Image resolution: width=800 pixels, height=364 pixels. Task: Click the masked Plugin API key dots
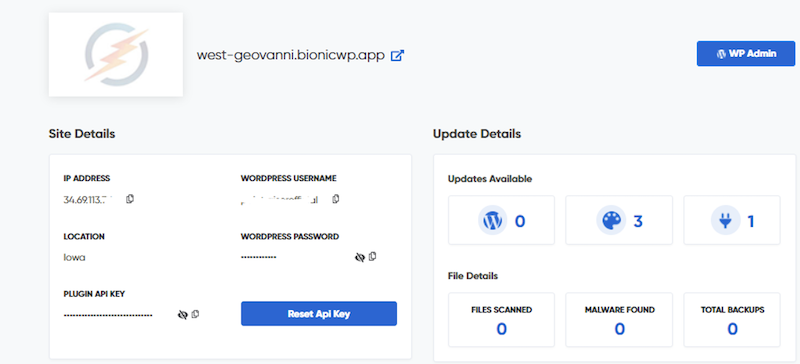coord(108,315)
